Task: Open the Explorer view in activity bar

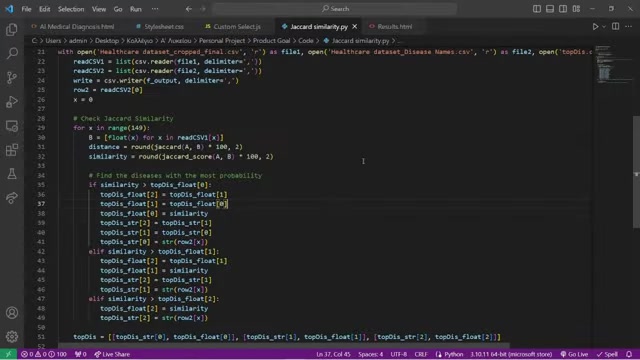Action: [x=12, y=29]
